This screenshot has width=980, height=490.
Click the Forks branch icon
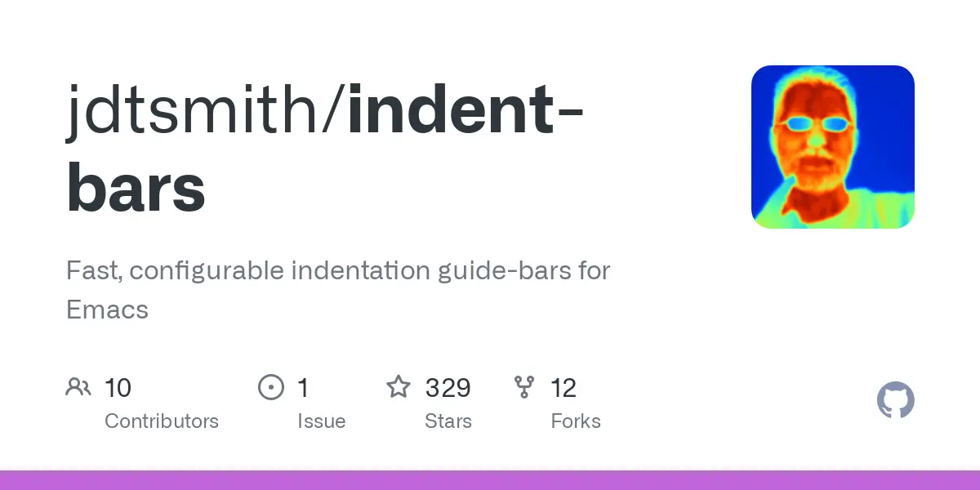pos(523,387)
